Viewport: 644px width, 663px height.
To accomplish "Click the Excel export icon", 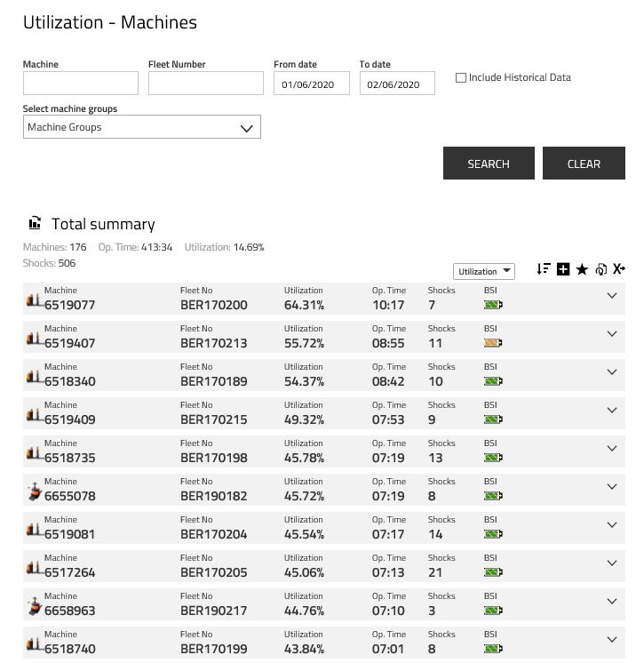I will (x=619, y=269).
